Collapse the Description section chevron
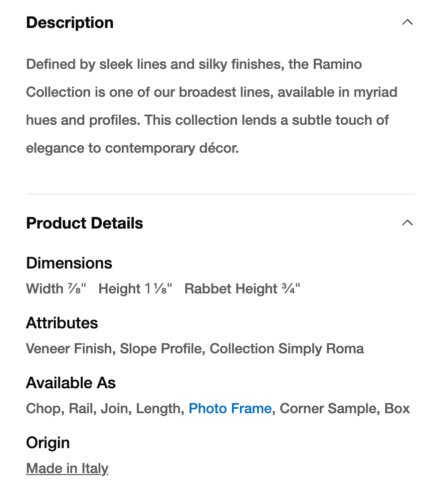 coord(407,22)
